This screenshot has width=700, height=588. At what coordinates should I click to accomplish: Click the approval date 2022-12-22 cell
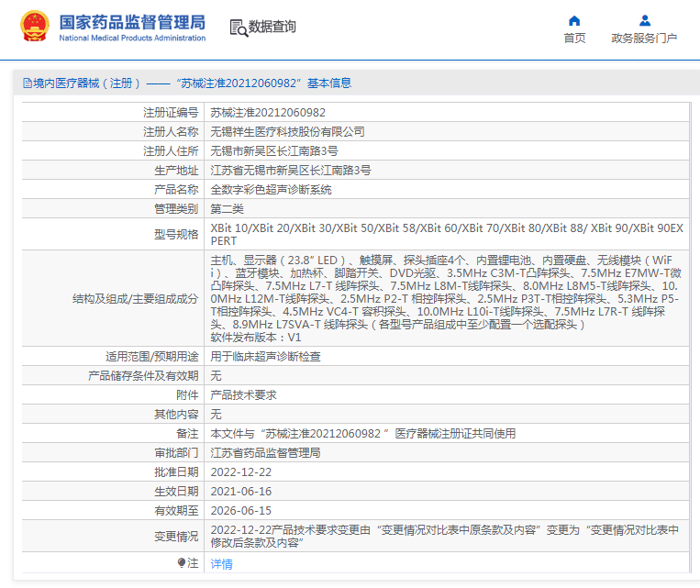tap(241, 472)
